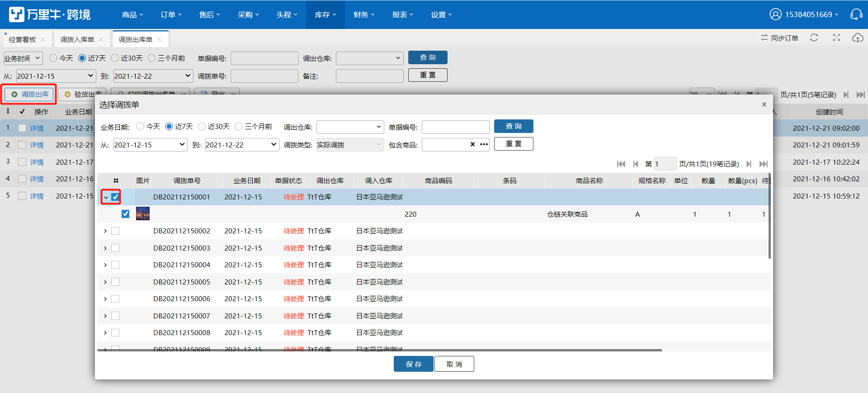This screenshot has height=393, width=868.
Task: Click 查询 button in dialog
Action: click(x=514, y=126)
